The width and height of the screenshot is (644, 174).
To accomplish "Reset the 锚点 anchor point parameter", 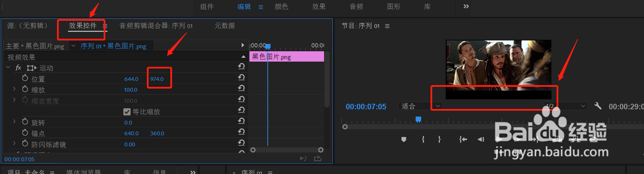I will [x=241, y=132].
